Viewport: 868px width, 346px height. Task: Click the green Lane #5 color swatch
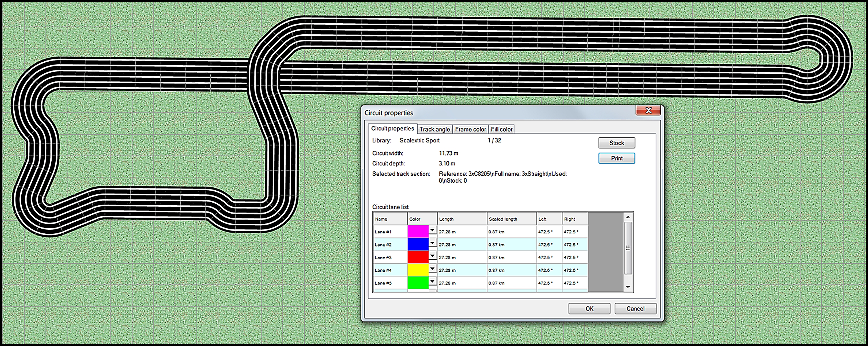[418, 283]
